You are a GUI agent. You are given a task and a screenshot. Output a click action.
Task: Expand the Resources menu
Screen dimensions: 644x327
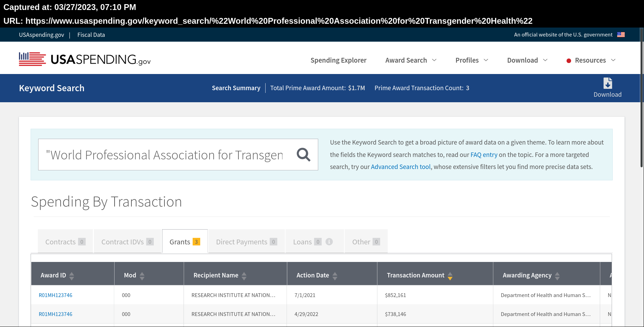click(x=595, y=60)
